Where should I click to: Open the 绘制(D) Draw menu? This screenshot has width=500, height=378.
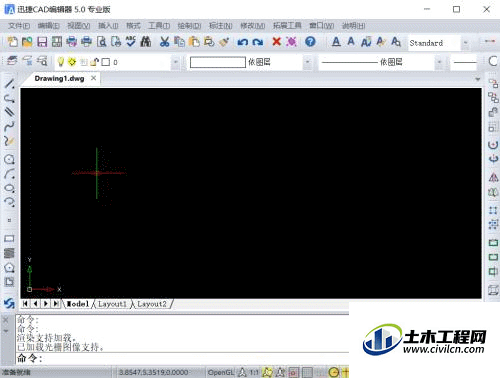pos(189,26)
